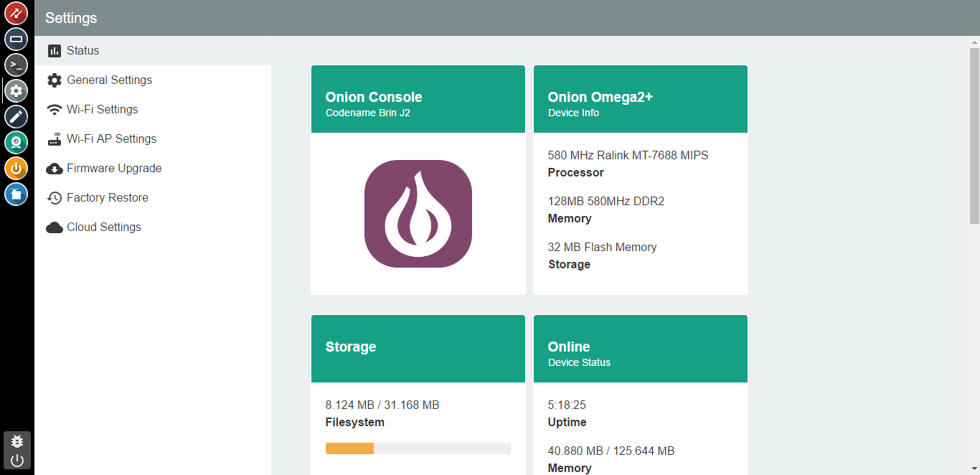Select Status in settings menu
The width and height of the screenshot is (980, 475).
[153, 50]
